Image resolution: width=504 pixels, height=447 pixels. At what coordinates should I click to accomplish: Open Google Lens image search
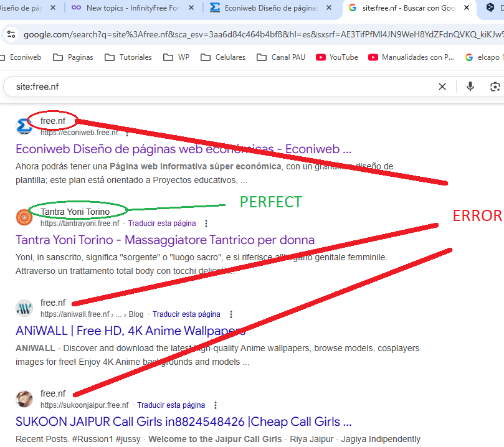pyautogui.click(x=495, y=87)
